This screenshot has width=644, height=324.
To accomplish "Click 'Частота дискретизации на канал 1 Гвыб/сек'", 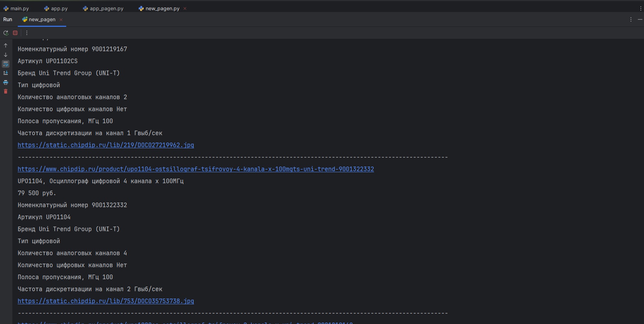I will click(90, 133).
